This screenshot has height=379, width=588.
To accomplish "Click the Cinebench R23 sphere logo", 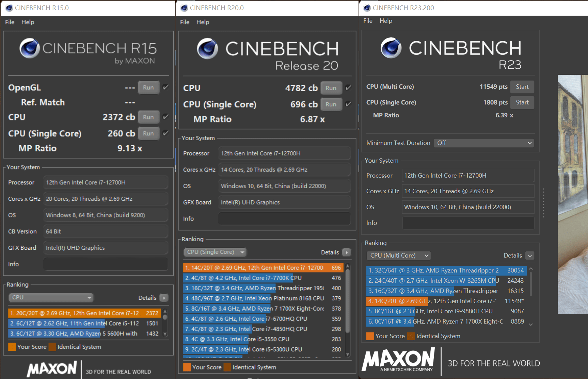I will coord(391,48).
